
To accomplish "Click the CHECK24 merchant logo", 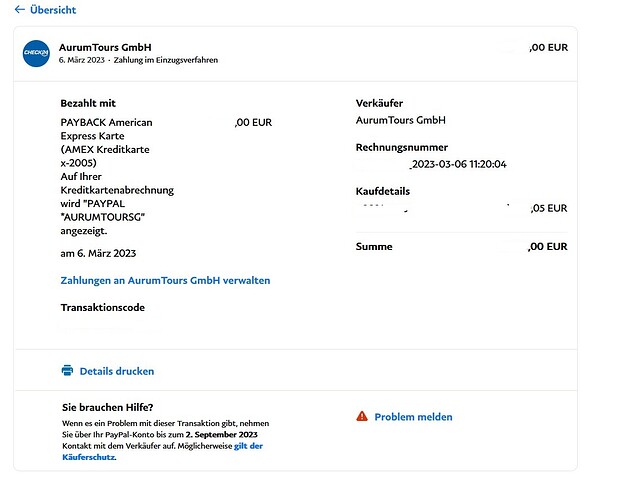I will [x=36, y=53].
